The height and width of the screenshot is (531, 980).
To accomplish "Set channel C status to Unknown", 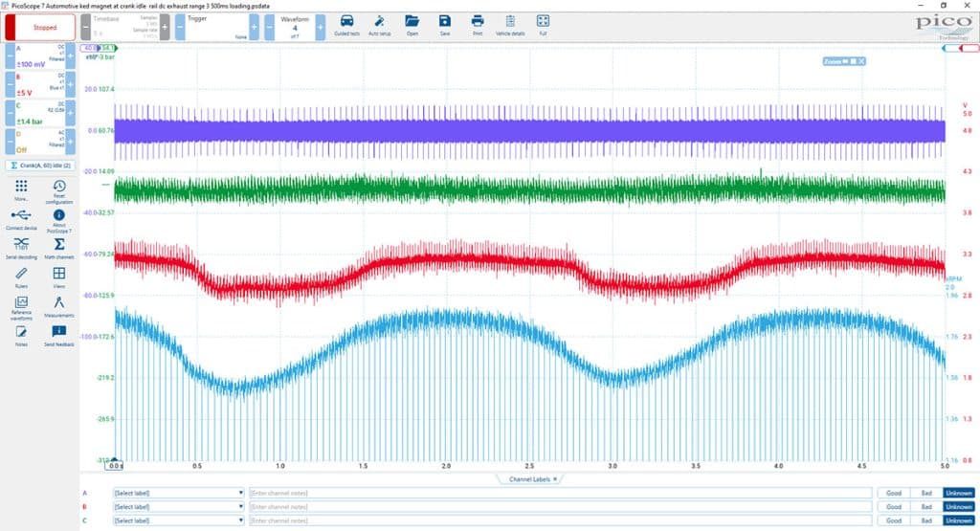I will pos(959,520).
